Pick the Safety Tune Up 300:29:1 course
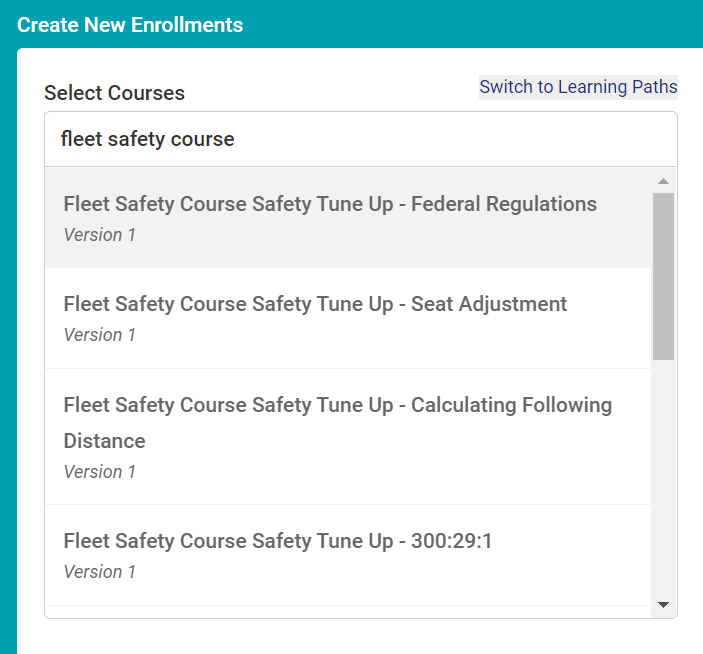Screen dimensions: 703x654 coord(278,541)
